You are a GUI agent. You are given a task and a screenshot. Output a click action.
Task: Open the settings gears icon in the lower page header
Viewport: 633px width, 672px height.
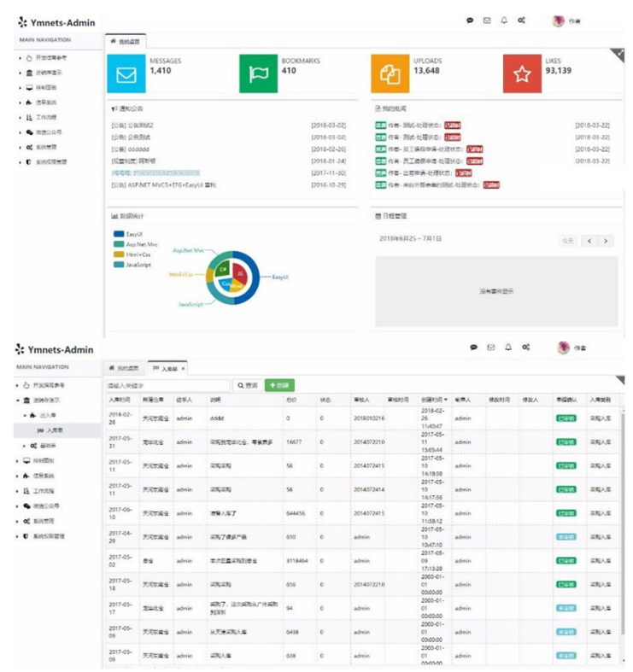(527, 348)
